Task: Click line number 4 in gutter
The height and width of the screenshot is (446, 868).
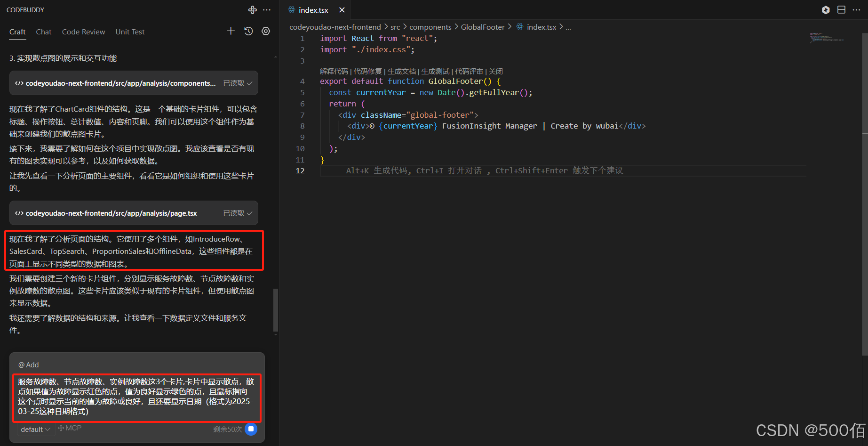Action: pos(303,81)
